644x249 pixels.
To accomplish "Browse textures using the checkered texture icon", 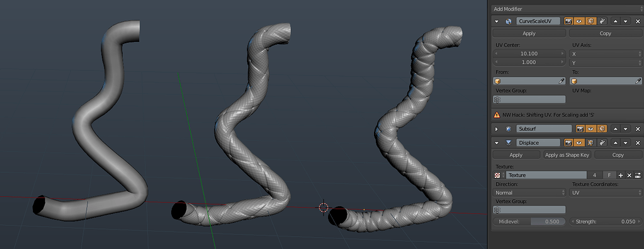I will 497,175.
